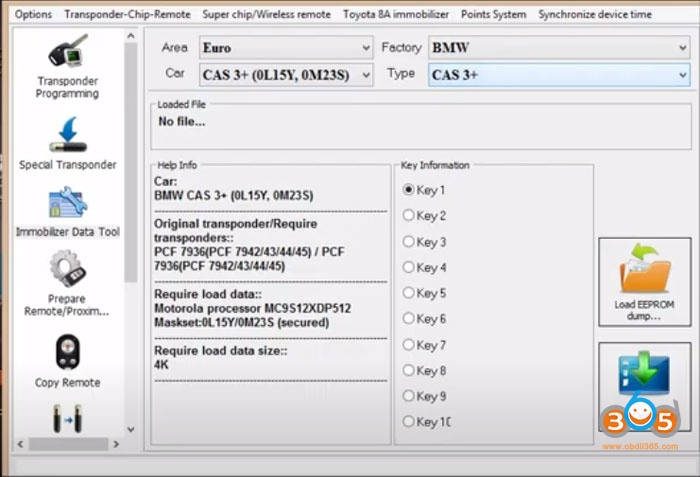This screenshot has width=700, height=477.
Task: Select Key 5 radio button
Action: click(408, 294)
